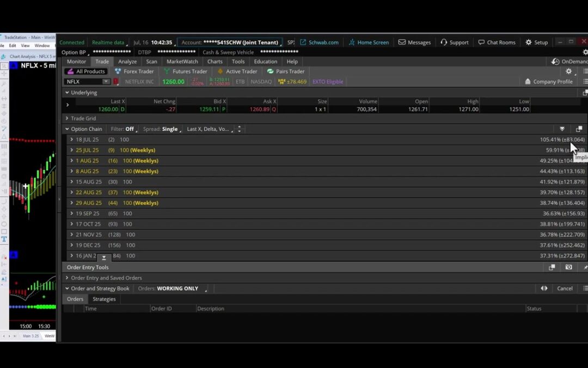This screenshot has width=588, height=368.
Task: Click the red alert icon beside NFLX
Action: 116,81
